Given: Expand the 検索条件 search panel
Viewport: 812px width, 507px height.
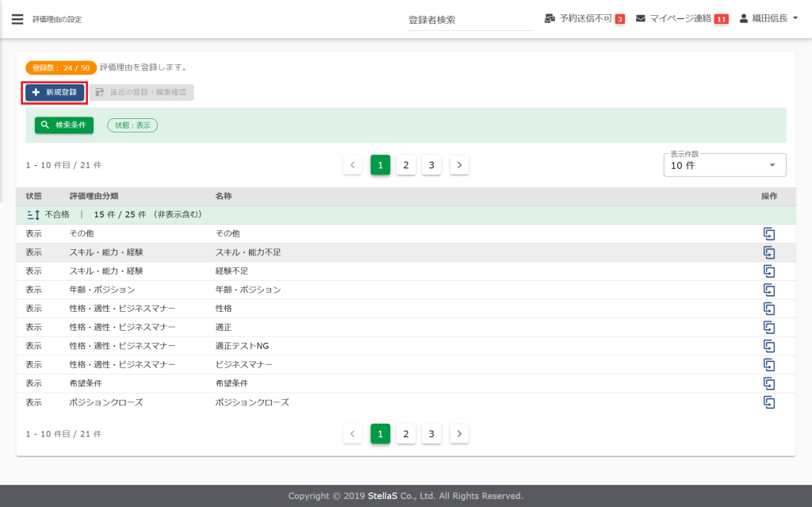Looking at the screenshot, I should (64, 125).
